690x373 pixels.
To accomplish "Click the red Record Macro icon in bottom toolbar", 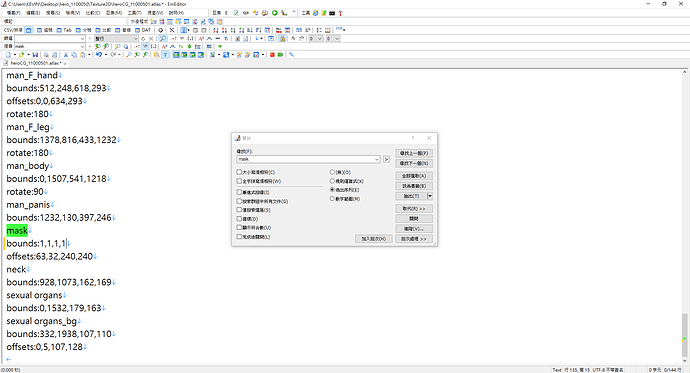I will pos(272,55).
